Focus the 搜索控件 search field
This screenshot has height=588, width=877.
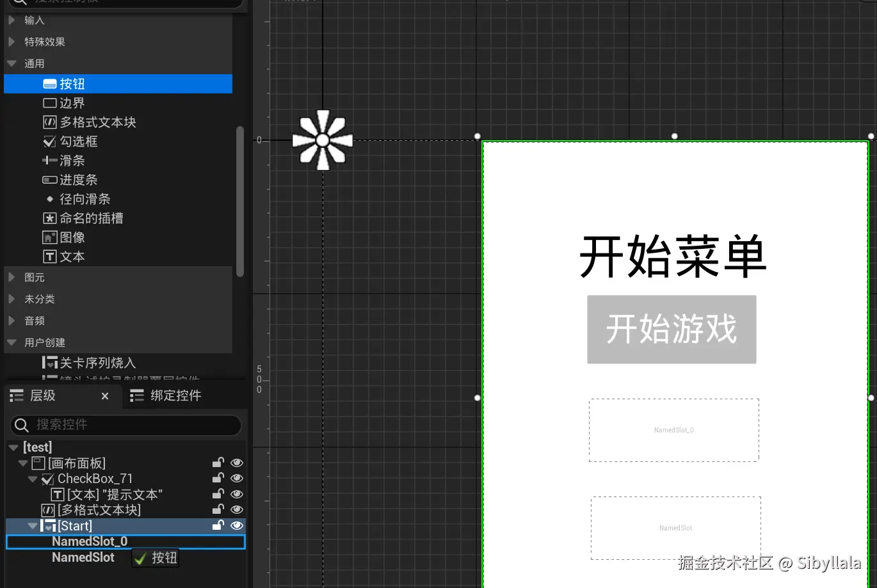click(x=125, y=425)
